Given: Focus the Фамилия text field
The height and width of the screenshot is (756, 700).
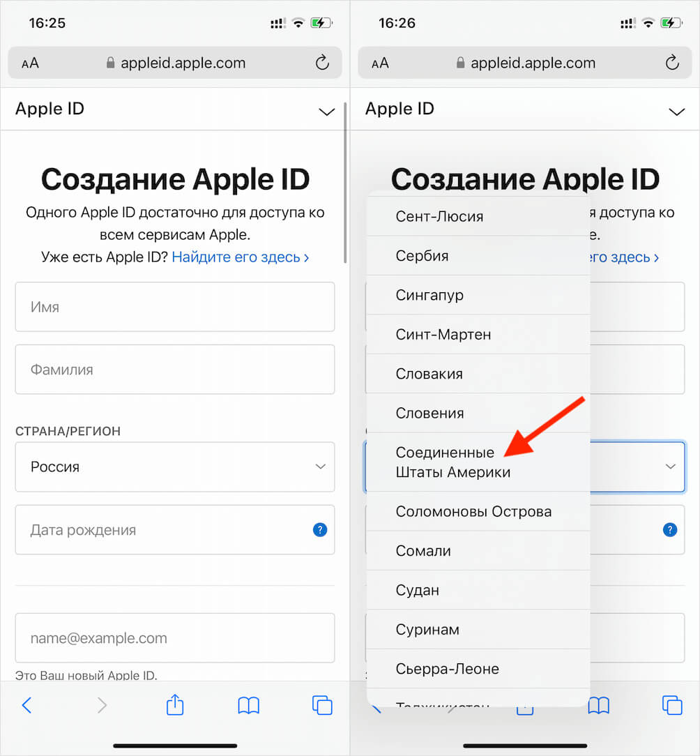Looking at the screenshot, I should [x=175, y=370].
